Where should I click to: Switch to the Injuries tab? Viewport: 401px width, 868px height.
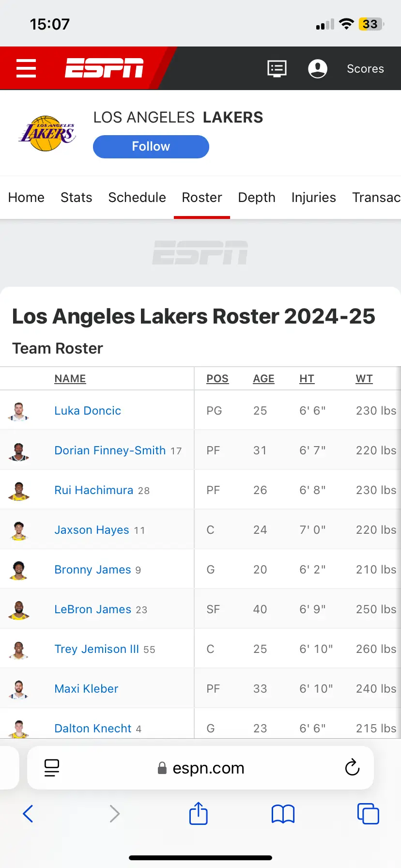click(x=313, y=198)
